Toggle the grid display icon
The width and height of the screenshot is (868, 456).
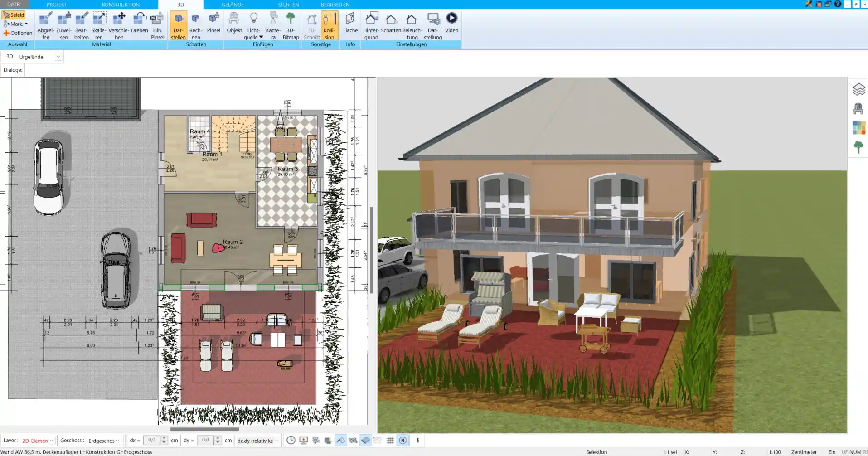[x=390, y=440]
